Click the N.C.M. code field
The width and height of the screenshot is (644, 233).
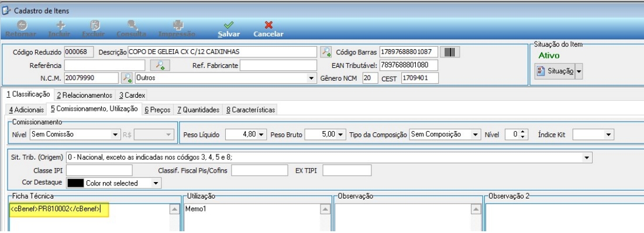91,78
